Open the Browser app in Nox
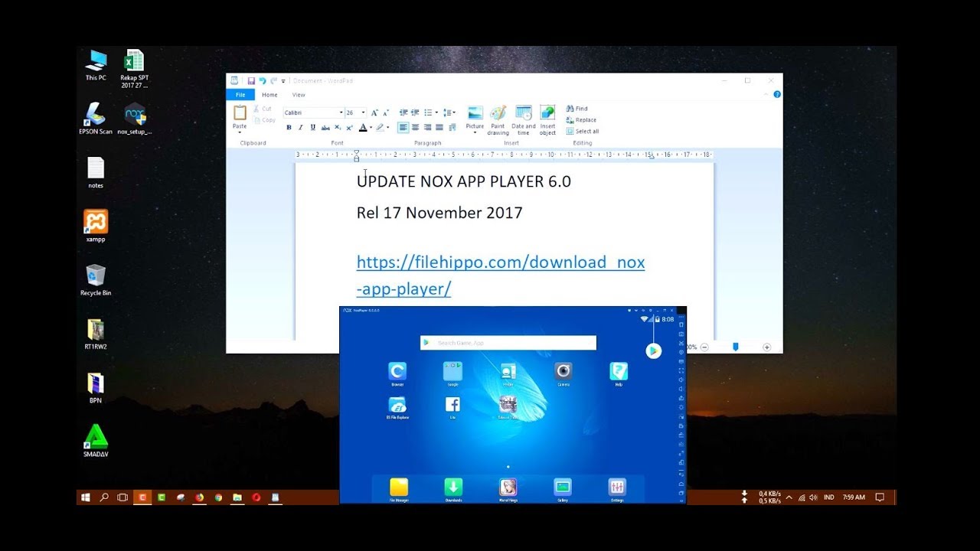The image size is (980, 551). 397,371
